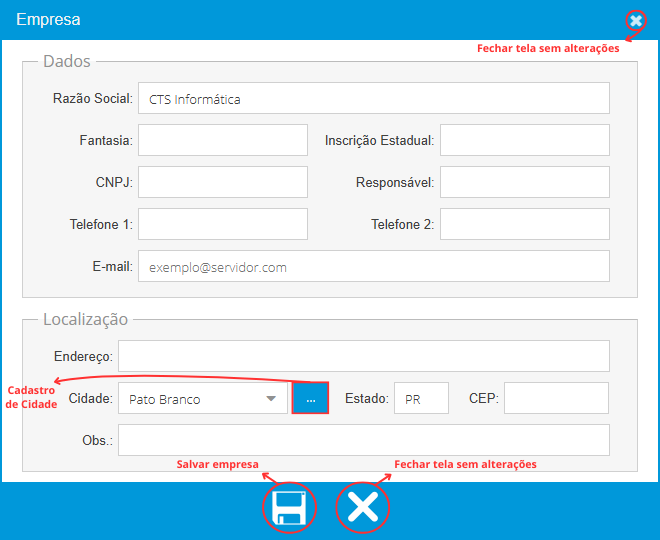The width and height of the screenshot is (660, 540).
Task: Open city registration with the '...' button
Action: pyautogui.click(x=310, y=398)
